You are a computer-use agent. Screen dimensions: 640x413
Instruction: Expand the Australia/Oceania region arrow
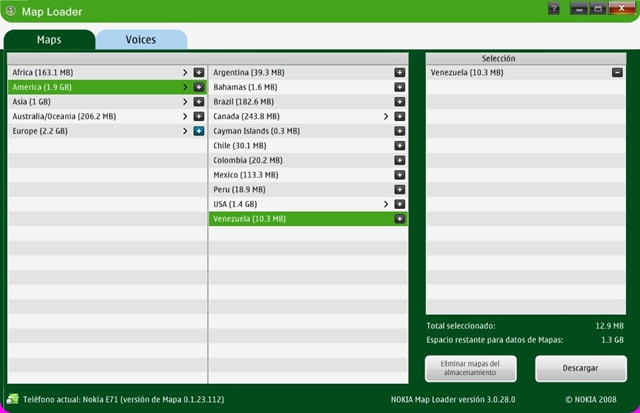[185, 117]
